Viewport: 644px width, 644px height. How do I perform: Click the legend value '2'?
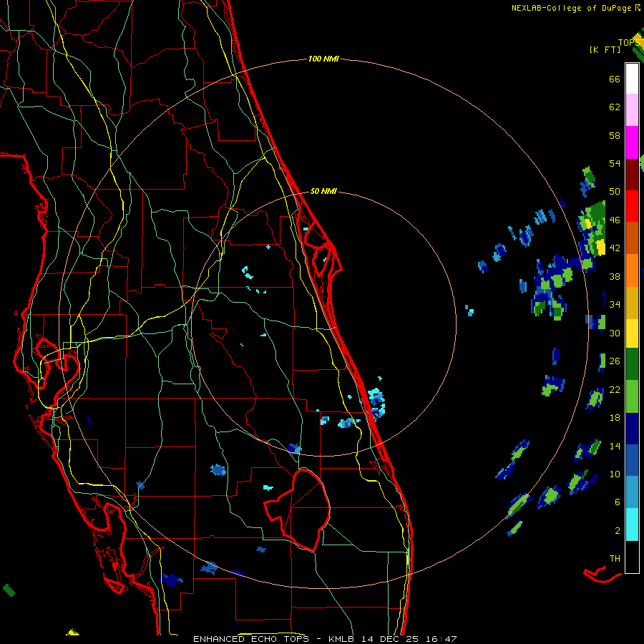point(618,531)
